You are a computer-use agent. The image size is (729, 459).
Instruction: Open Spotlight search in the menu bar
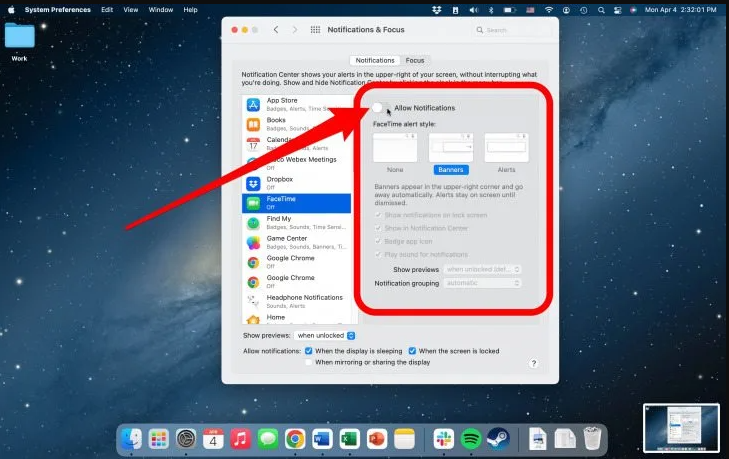point(601,9)
